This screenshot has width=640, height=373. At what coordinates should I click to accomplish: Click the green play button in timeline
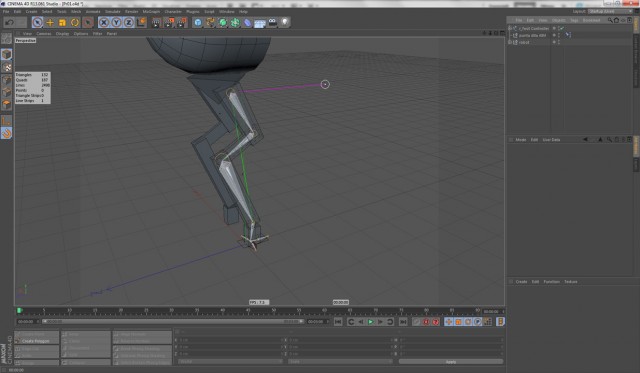pos(371,322)
